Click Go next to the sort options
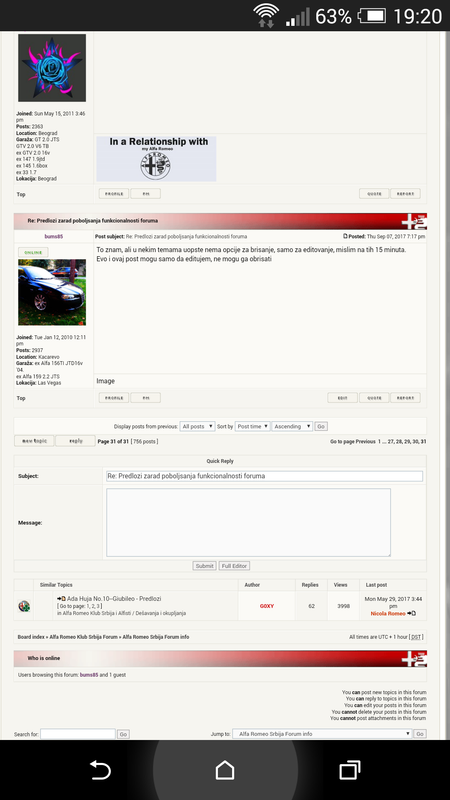This screenshot has height=800, width=450. (321, 426)
